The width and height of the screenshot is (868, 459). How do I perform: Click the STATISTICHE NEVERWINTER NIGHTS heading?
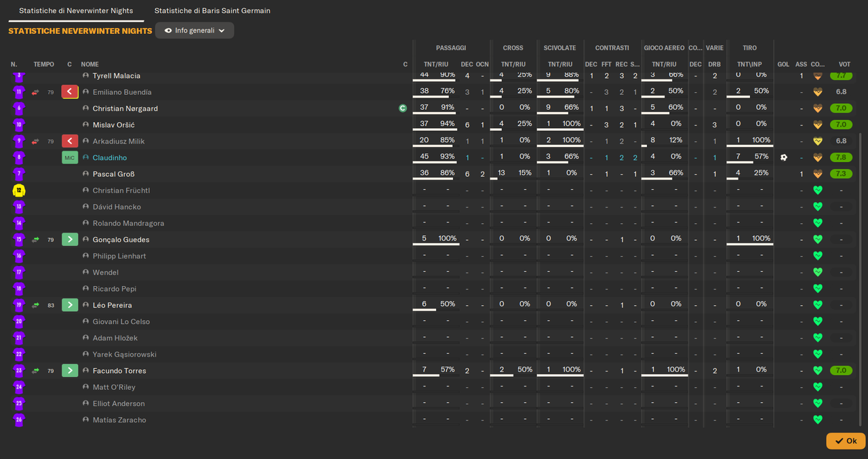(80, 31)
